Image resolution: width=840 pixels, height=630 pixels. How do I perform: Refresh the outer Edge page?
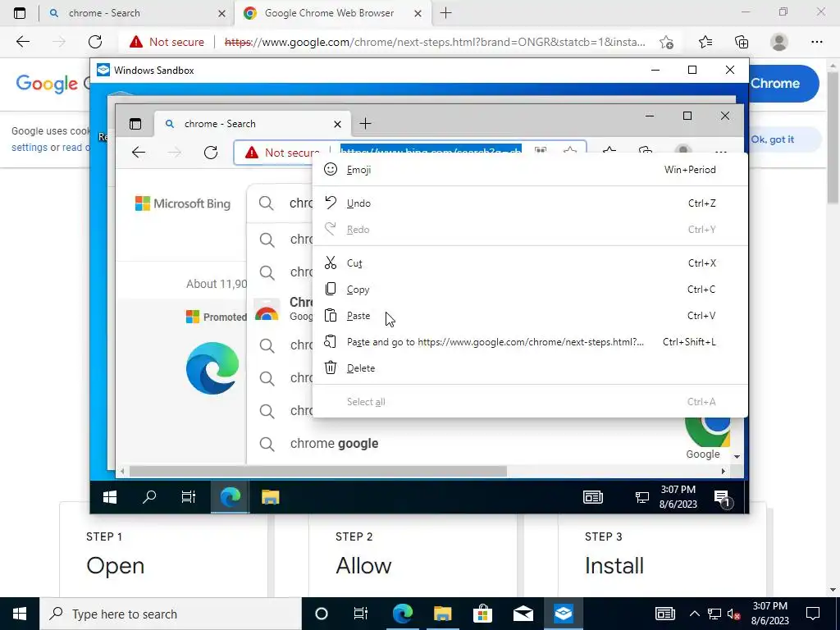(x=95, y=42)
